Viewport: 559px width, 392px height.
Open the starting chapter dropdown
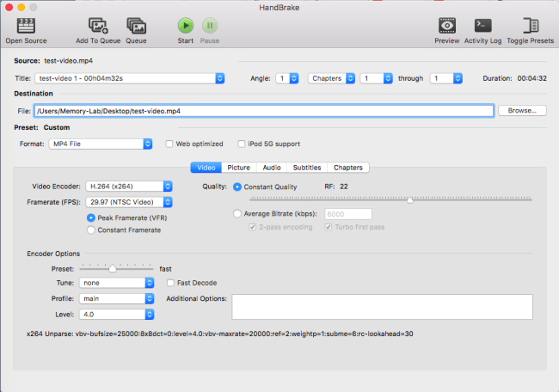pyautogui.click(x=376, y=78)
